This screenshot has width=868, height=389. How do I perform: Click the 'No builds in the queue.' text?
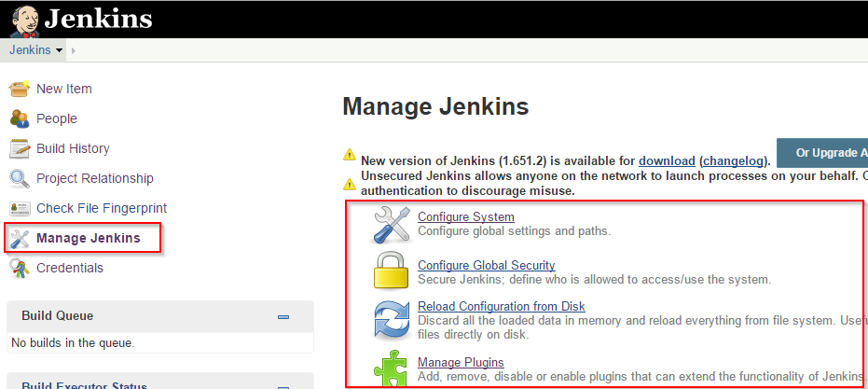tap(73, 343)
